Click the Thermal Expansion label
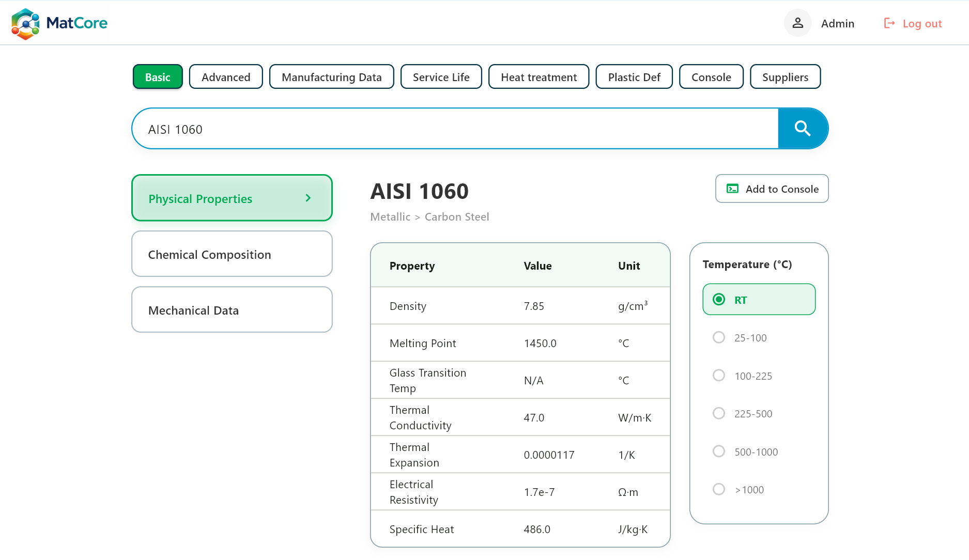 click(x=414, y=455)
